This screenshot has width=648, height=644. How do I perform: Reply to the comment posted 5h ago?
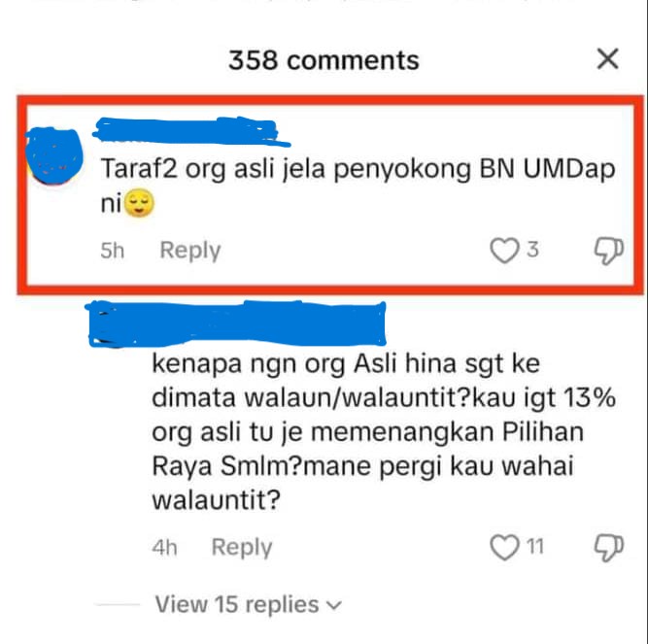[x=190, y=251]
